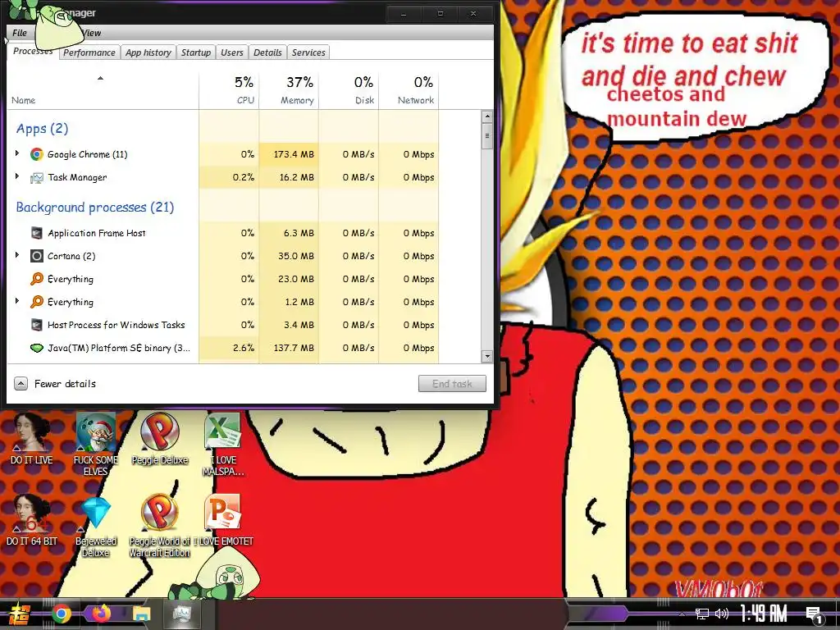This screenshot has height=630, width=840.
Task: Click Task Manager taskbar button
Action: [x=182, y=614]
